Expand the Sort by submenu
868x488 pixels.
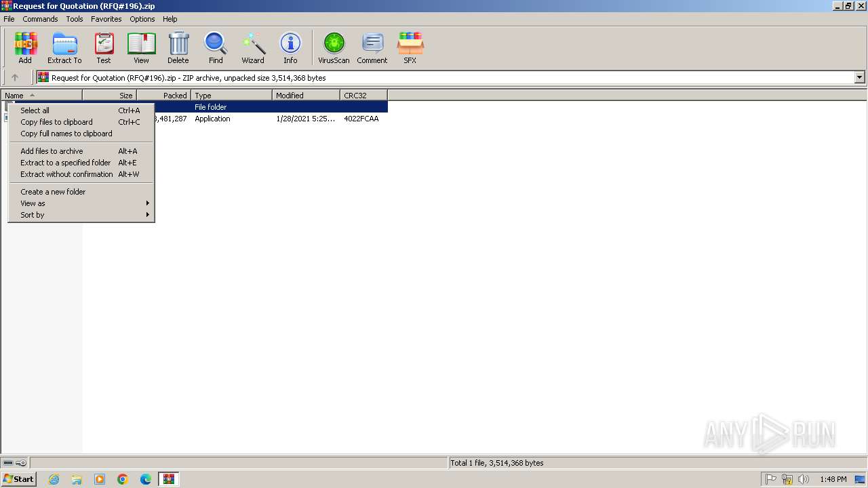(x=81, y=215)
